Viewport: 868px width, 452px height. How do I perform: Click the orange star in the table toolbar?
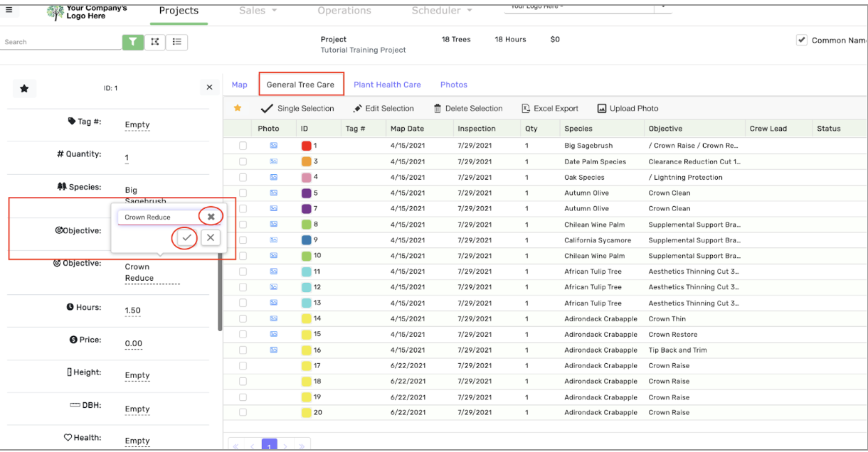(238, 108)
